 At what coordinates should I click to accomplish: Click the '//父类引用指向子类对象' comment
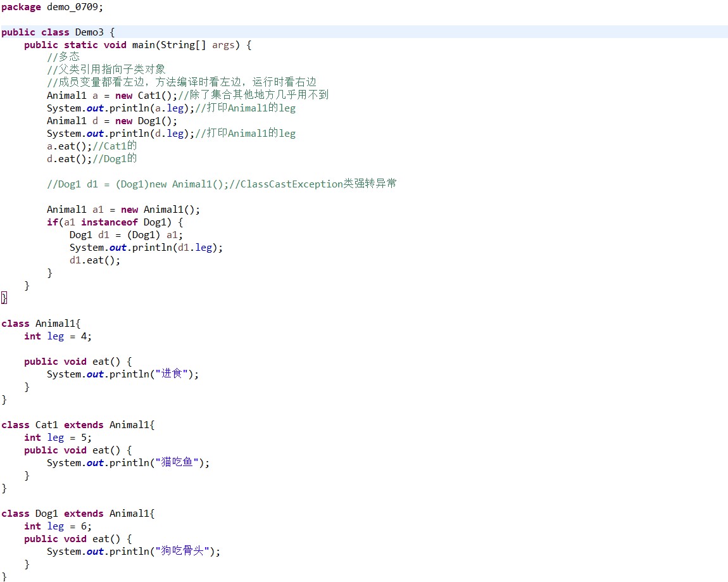click(106, 70)
